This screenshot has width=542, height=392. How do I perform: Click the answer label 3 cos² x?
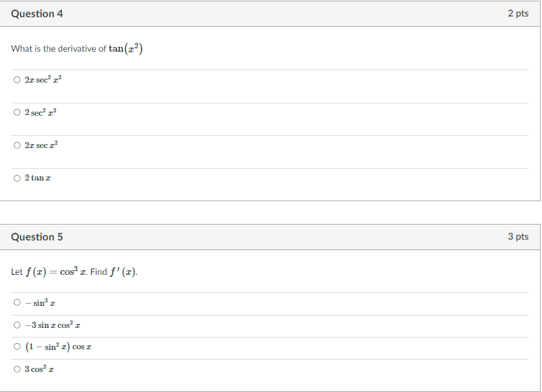[x=39, y=369]
